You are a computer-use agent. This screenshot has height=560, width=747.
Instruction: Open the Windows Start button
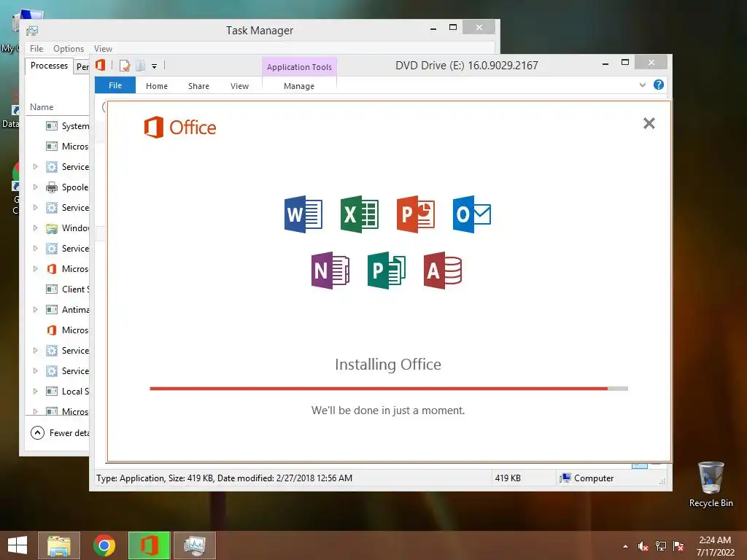point(18,545)
